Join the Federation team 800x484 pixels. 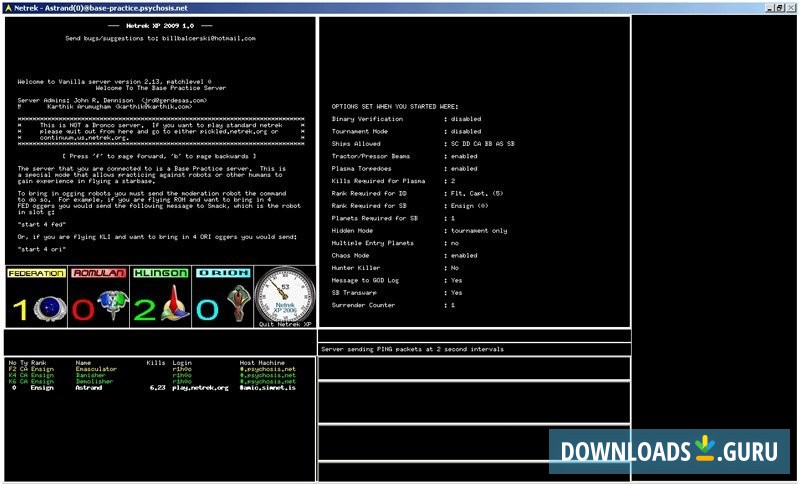[36, 297]
